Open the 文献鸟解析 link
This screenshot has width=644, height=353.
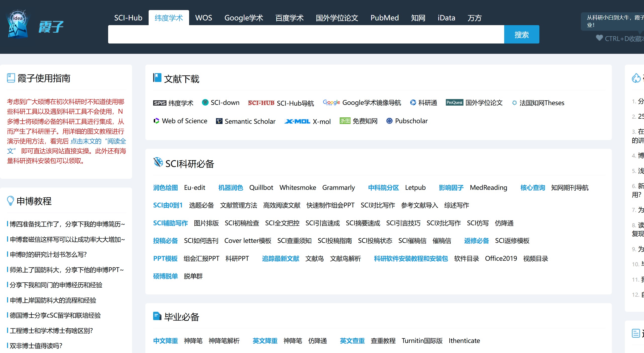tap(345, 258)
